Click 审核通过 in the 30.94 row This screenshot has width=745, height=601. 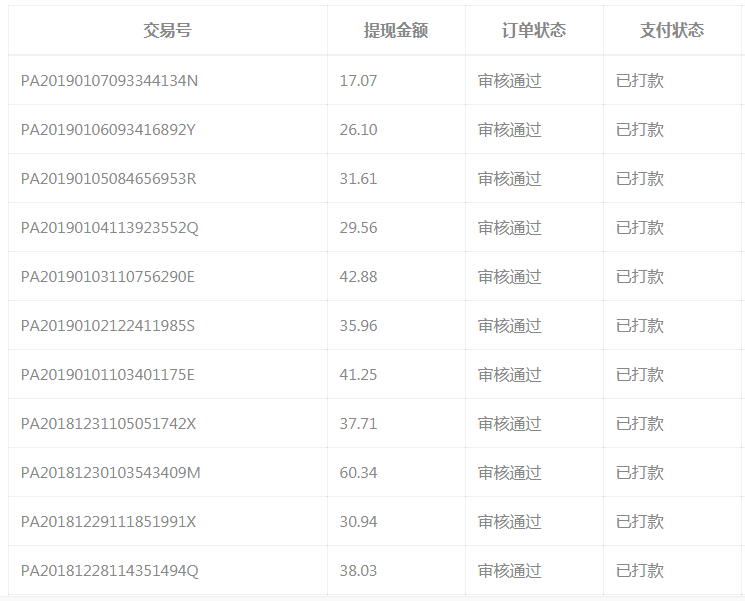[x=509, y=522]
